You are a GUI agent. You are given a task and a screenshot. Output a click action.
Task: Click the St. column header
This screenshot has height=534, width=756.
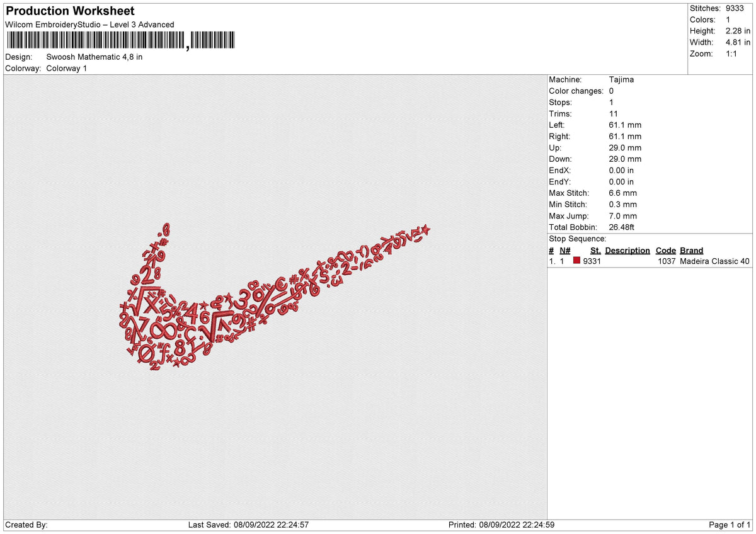[x=595, y=250]
